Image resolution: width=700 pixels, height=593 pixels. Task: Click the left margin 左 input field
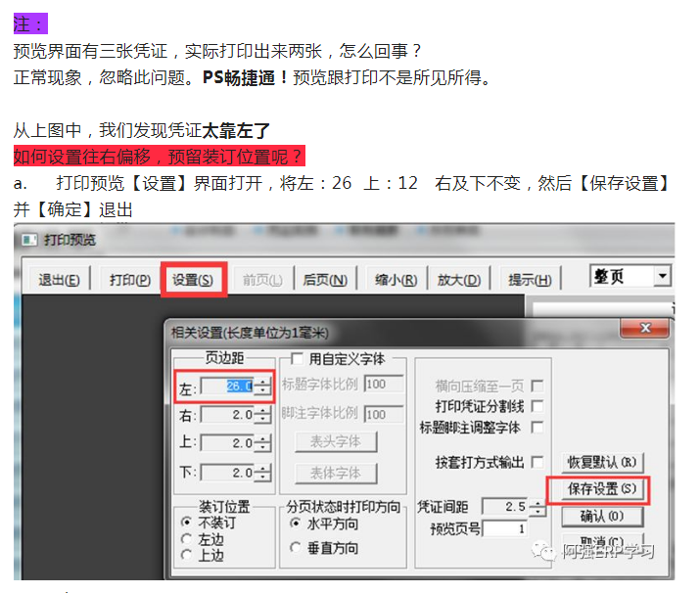pos(227,387)
